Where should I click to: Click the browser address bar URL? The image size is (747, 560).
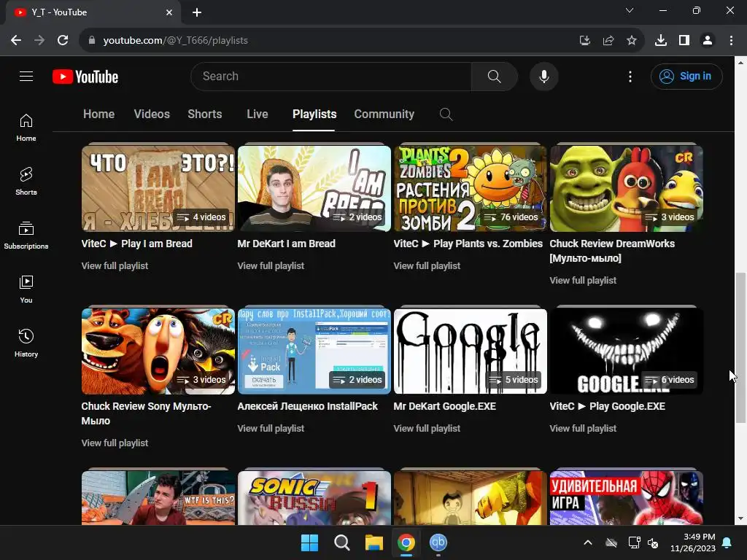tap(175, 41)
